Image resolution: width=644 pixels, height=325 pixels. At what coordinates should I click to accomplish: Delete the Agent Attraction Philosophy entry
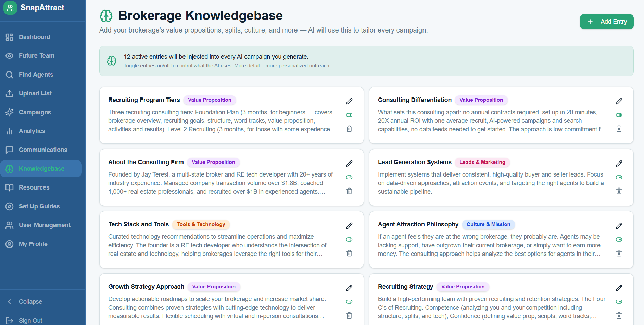pos(619,253)
